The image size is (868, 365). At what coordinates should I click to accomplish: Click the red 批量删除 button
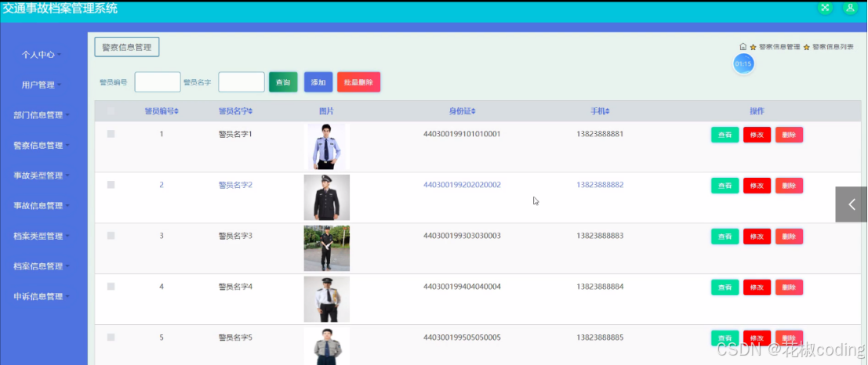(x=358, y=81)
